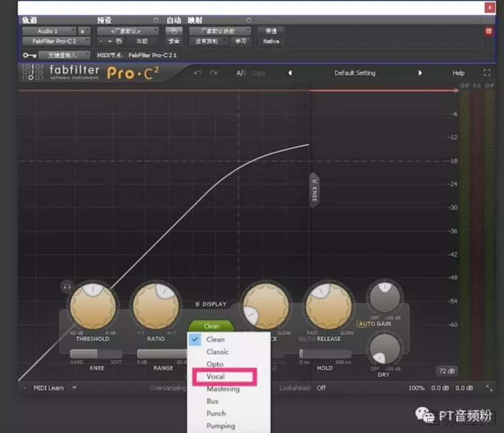Toggle full screen mode icon
Image resolution: width=504 pixels, height=433 pixels.
tap(487, 73)
